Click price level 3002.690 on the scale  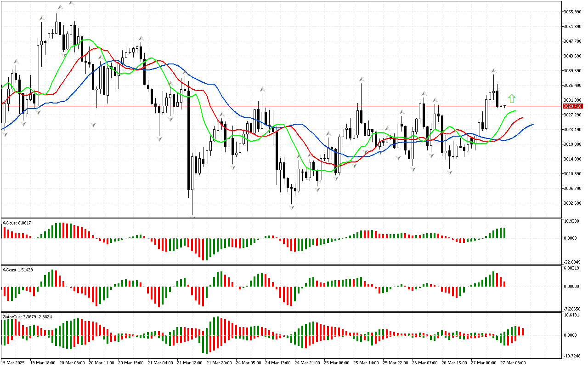point(573,203)
